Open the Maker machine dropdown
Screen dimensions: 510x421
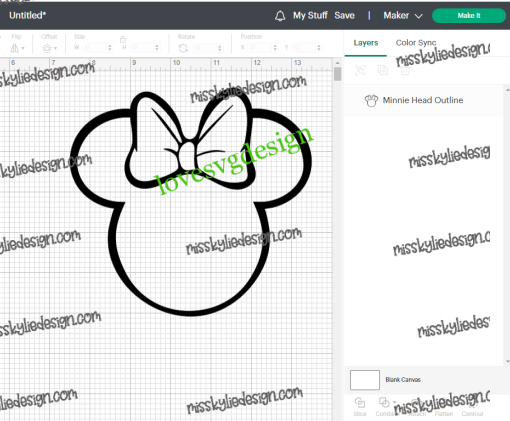point(403,15)
